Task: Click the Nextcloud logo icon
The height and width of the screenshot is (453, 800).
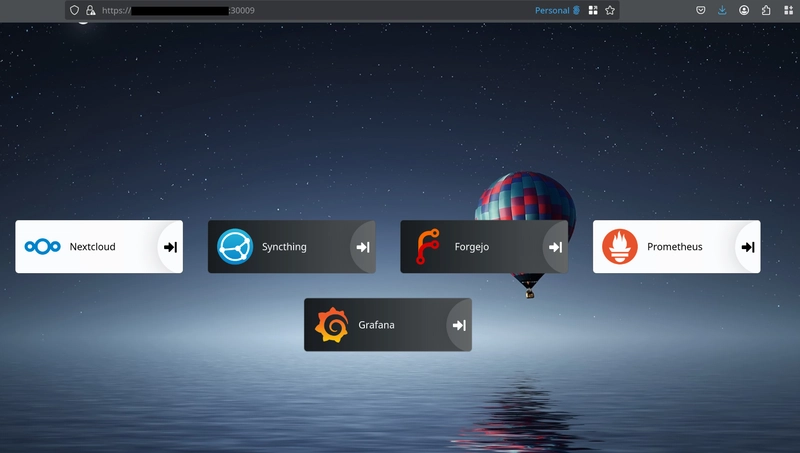Action: [43, 247]
